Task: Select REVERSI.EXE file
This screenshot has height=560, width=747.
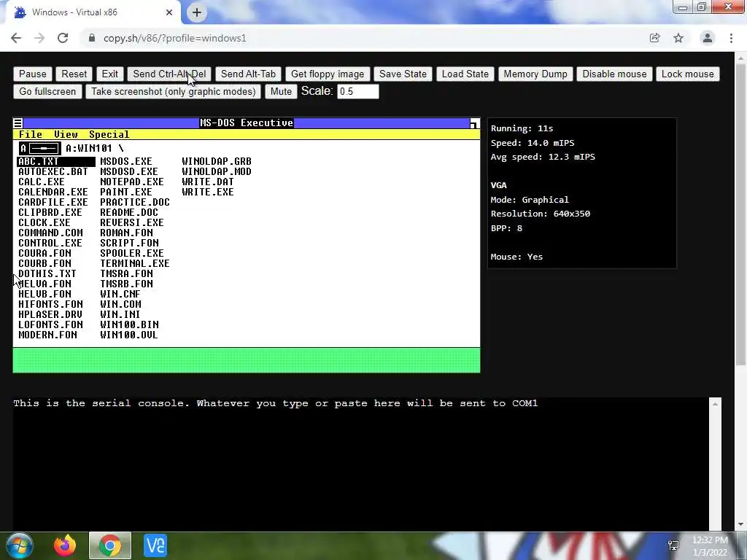Action: point(132,223)
